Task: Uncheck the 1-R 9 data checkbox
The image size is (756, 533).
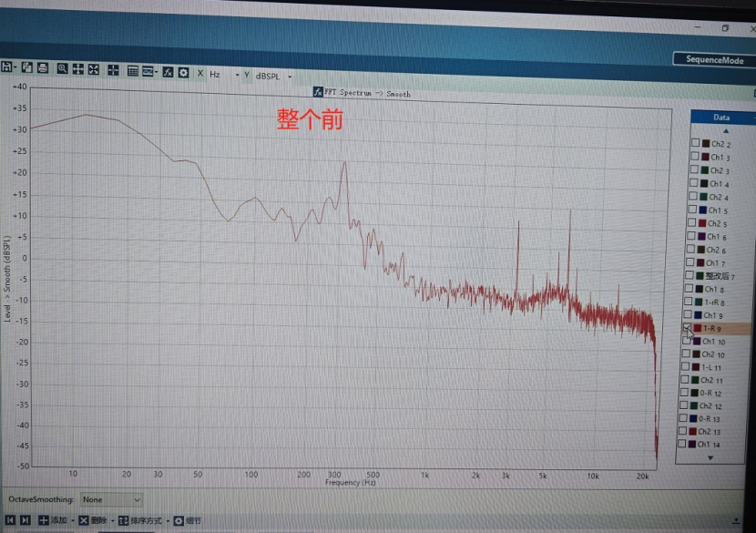Action: click(687, 328)
